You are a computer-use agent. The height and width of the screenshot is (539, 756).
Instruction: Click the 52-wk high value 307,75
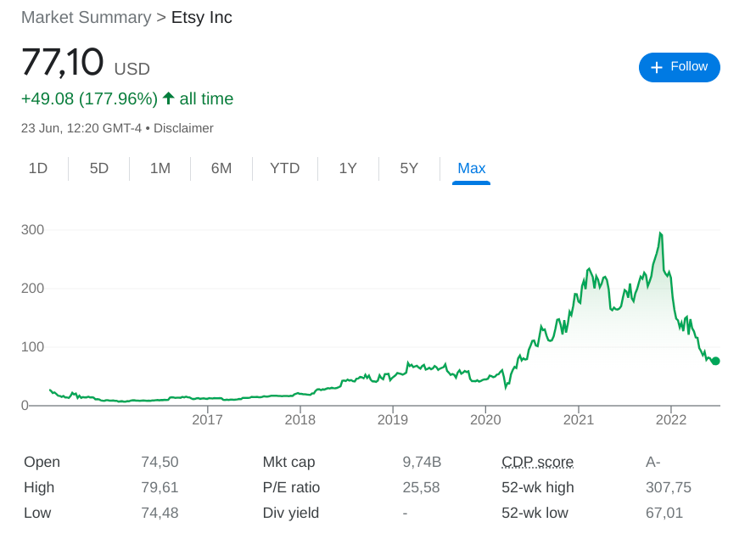coord(668,487)
